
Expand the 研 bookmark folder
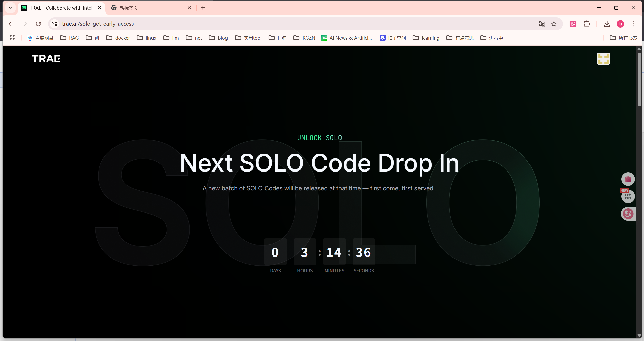point(93,38)
